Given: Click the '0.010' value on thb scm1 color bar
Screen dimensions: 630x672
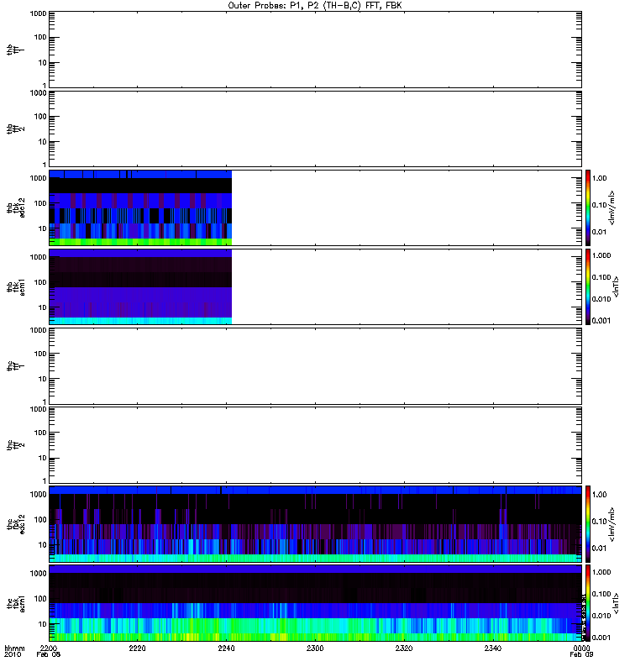Looking at the screenshot, I should [x=601, y=299].
